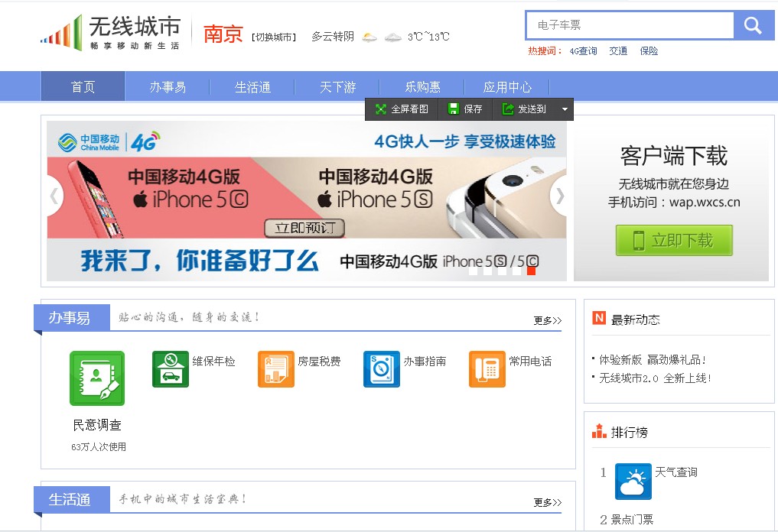The width and height of the screenshot is (778, 532).
Task: Open the 民意调查 survey icon
Action: click(97, 378)
